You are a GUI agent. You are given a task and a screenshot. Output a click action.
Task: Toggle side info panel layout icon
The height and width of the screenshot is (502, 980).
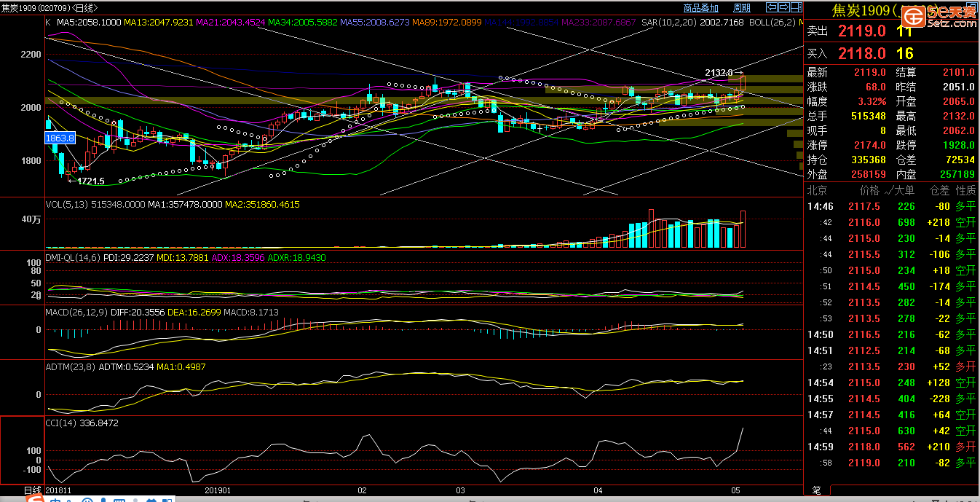pos(797,7)
